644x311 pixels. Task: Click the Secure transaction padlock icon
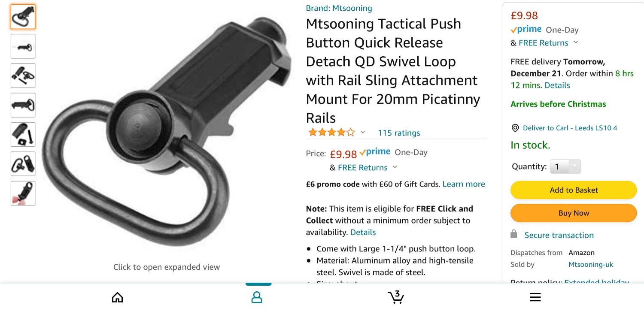pos(514,234)
